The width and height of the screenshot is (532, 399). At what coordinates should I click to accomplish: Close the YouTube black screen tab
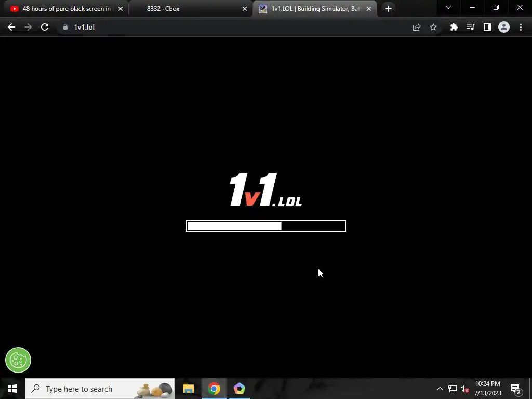pyautogui.click(x=121, y=9)
